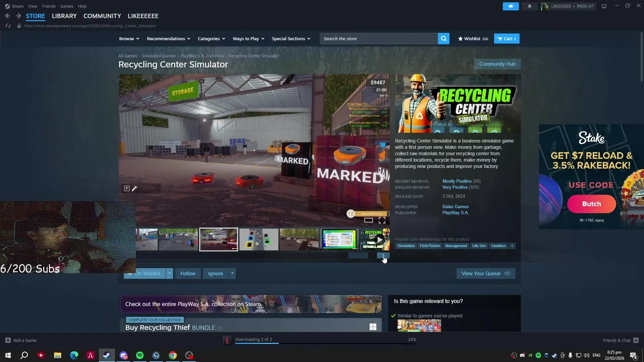The width and height of the screenshot is (644, 362).
Task: Open the taskbar Search magnifier
Action: point(24,355)
